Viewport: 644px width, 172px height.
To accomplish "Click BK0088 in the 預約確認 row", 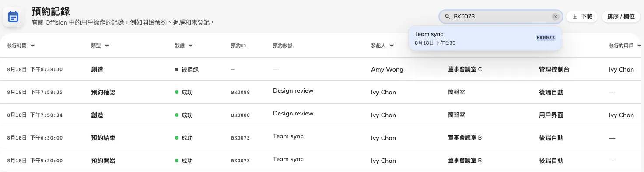I will [x=240, y=92].
